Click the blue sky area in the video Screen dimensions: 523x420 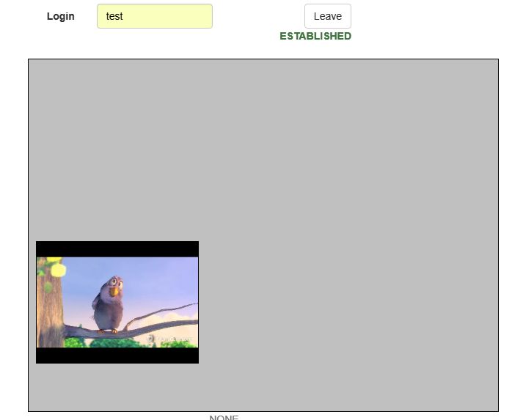pos(161,279)
